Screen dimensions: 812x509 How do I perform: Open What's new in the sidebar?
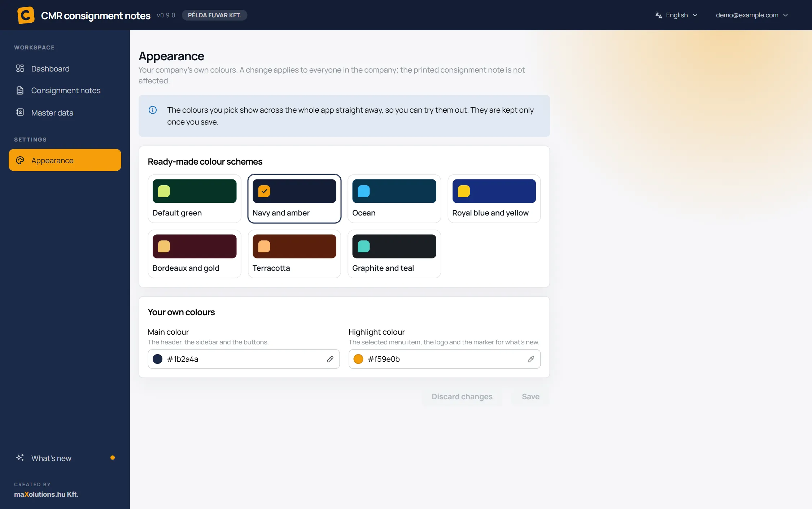click(65, 458)
